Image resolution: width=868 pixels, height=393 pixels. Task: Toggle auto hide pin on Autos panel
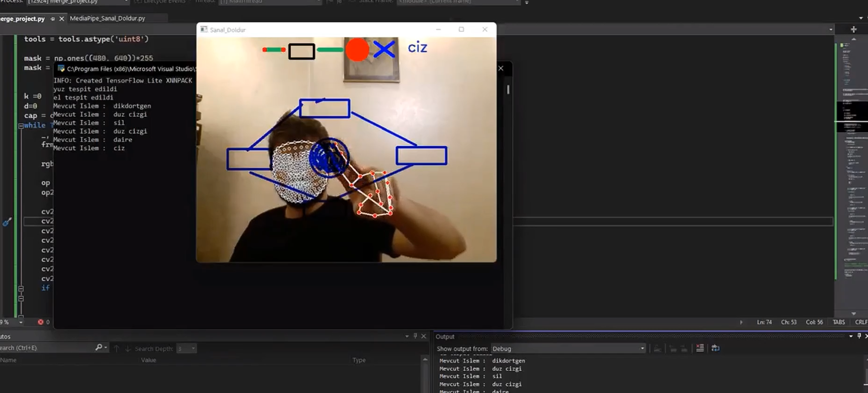pyautogui.click(x=415, y=336)
